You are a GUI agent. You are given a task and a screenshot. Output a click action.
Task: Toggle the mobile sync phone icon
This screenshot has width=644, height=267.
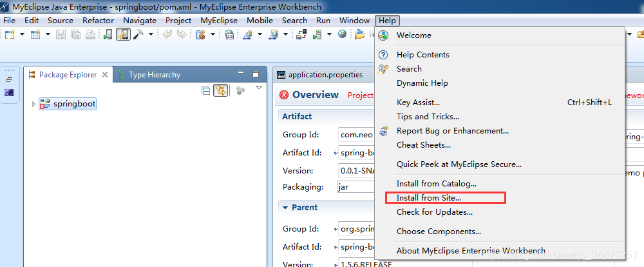point(123,35)
